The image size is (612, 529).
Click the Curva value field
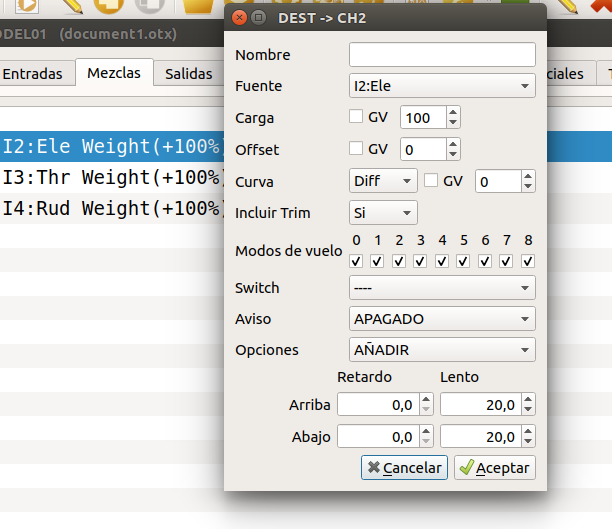pos(498,182)
